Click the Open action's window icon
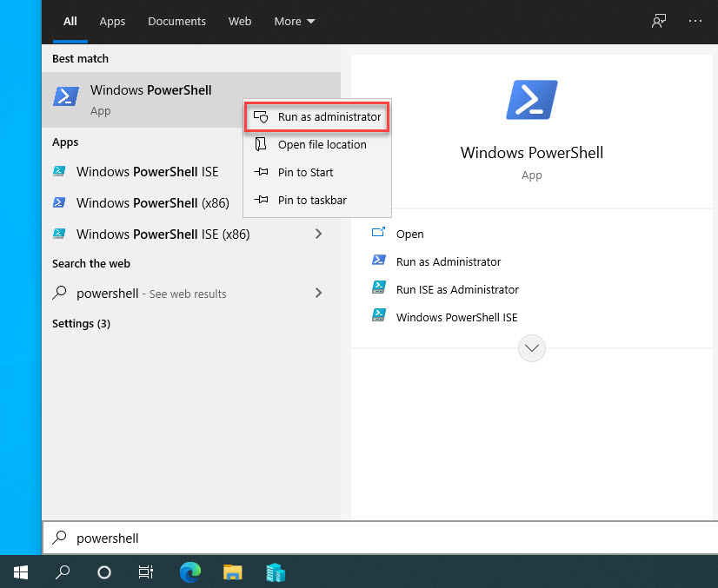The width and height of the screenshot is (718, 588). click(378, 233)
